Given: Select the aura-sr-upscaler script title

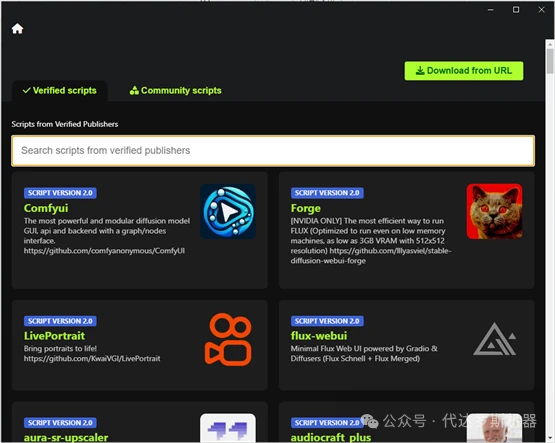Looking at the screenshot, I should [x=66, y=437].
